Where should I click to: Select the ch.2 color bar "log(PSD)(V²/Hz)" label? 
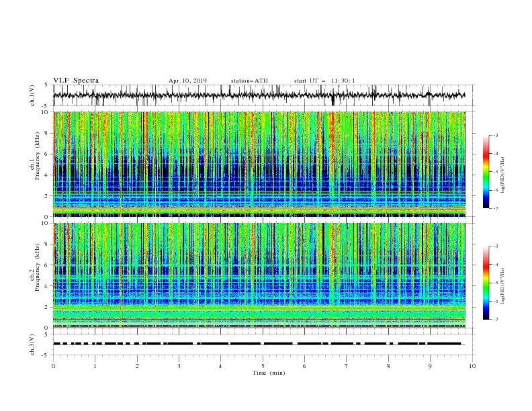(503, 285)
